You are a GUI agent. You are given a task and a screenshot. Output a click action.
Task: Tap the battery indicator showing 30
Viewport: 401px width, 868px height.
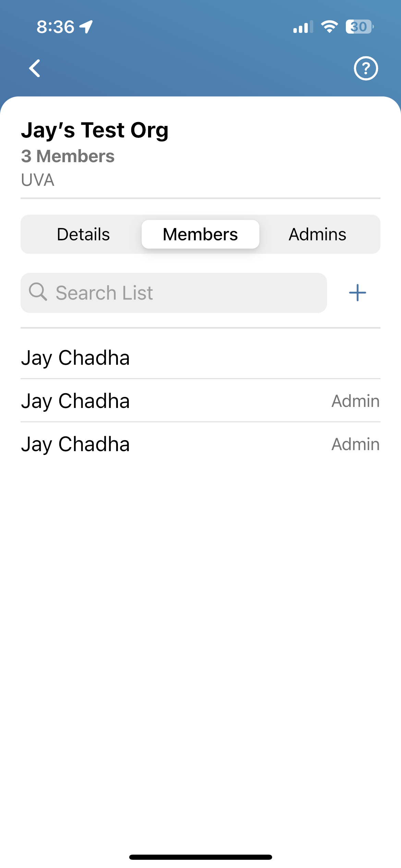click(360, 27)
